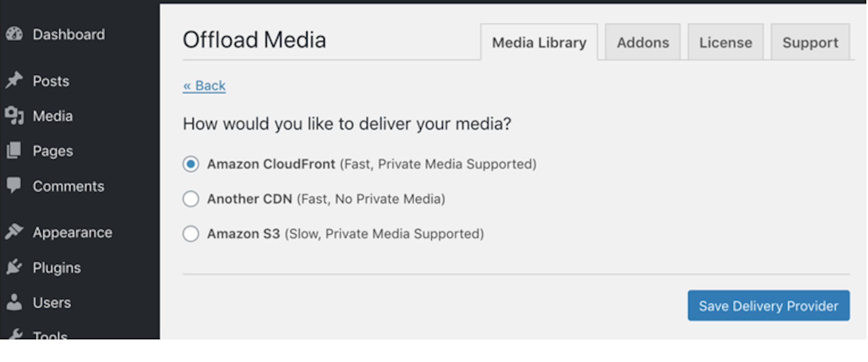The height and width of the screenshot is (362, 868).
Task: Click the Dashboard gauge icon
Action: point(14,34)
